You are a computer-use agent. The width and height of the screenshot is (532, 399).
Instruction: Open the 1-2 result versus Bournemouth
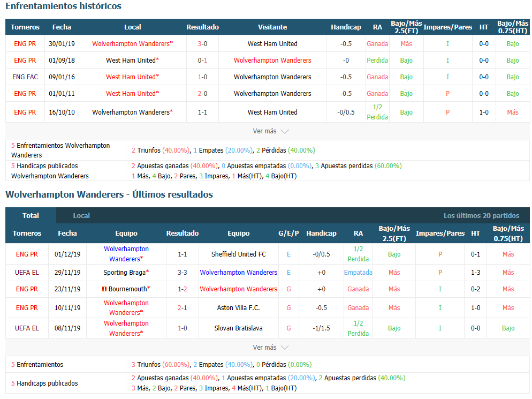183,289
